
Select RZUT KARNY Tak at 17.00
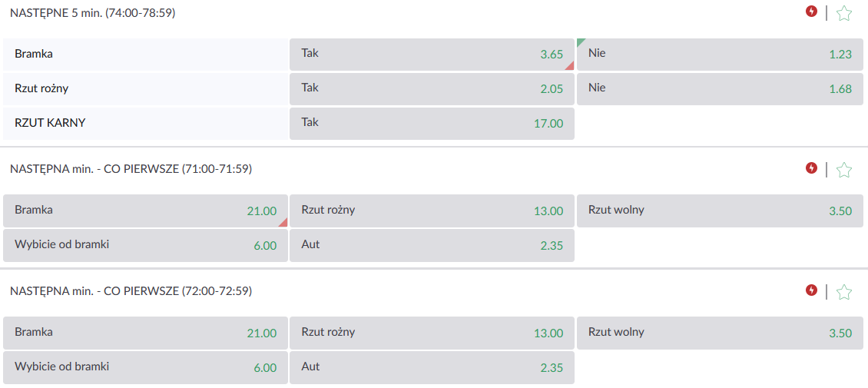coord(432,124)
